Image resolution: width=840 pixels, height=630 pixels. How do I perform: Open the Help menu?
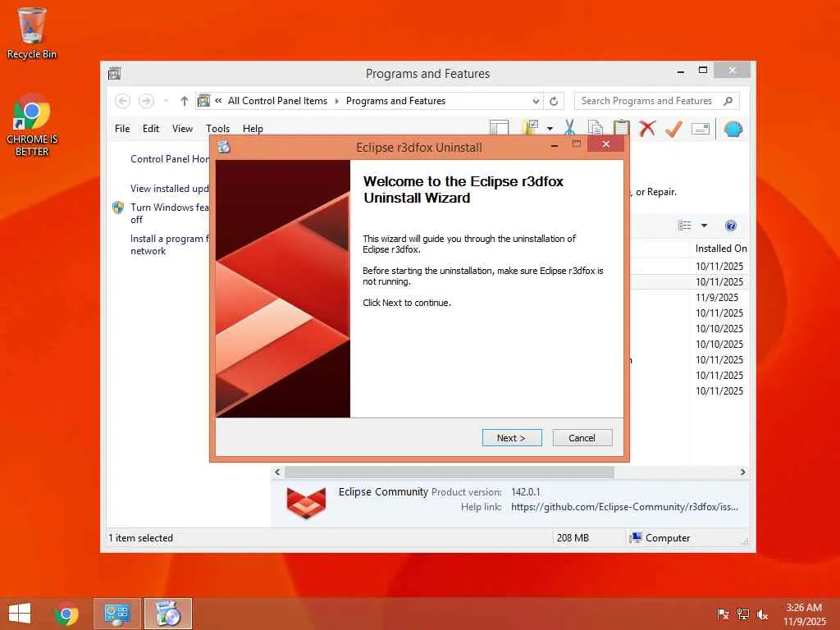pos(253,129)
